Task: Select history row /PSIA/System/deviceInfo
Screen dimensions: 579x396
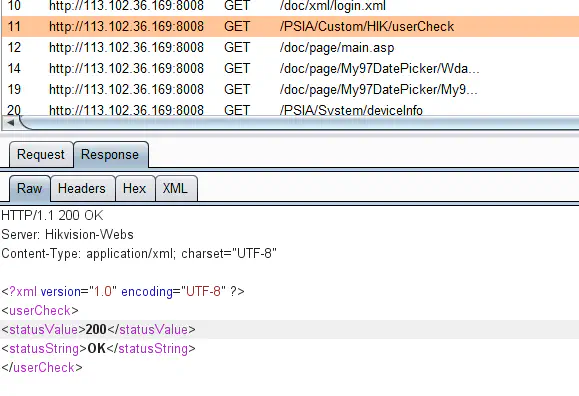Action: (x=290, y=109)
